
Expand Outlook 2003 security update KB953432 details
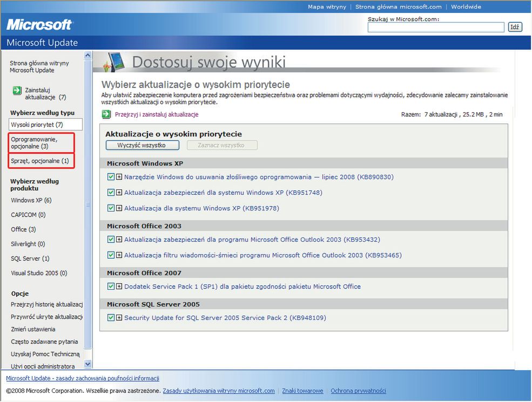coord(119,240)
